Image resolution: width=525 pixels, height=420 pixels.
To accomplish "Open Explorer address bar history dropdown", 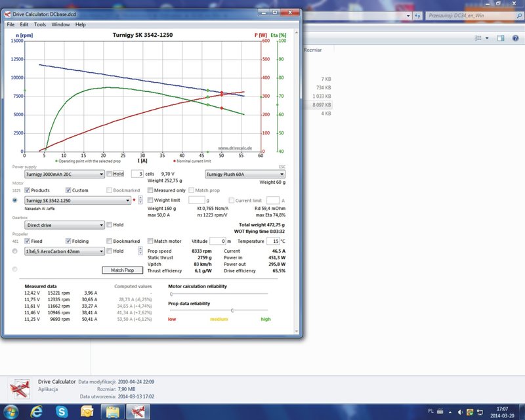I will tap(408, 15).
